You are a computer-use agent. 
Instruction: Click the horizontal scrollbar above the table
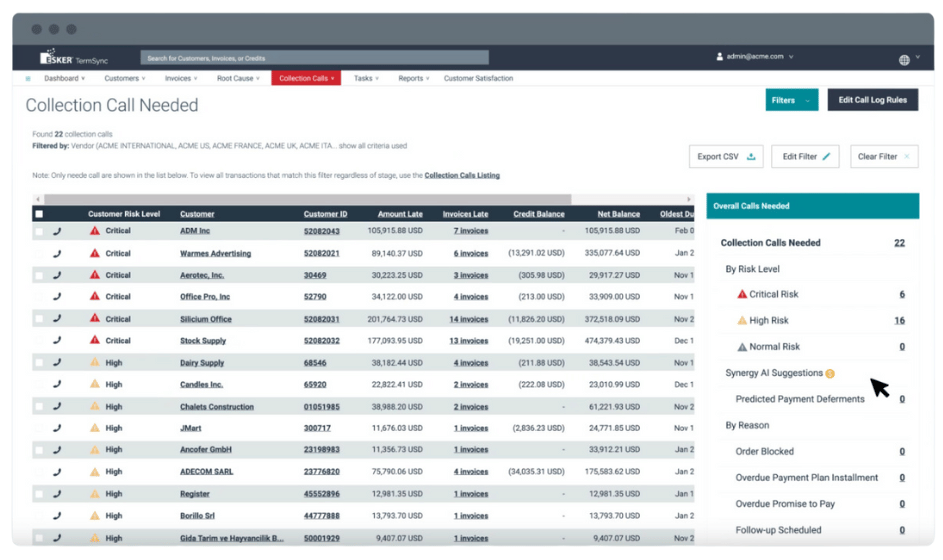pyautogui.click(x=308, y=199)
